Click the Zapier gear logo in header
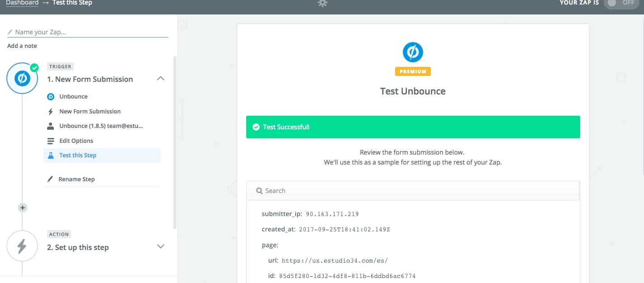This screenshot has width=644, height=283. pos(322,3)
